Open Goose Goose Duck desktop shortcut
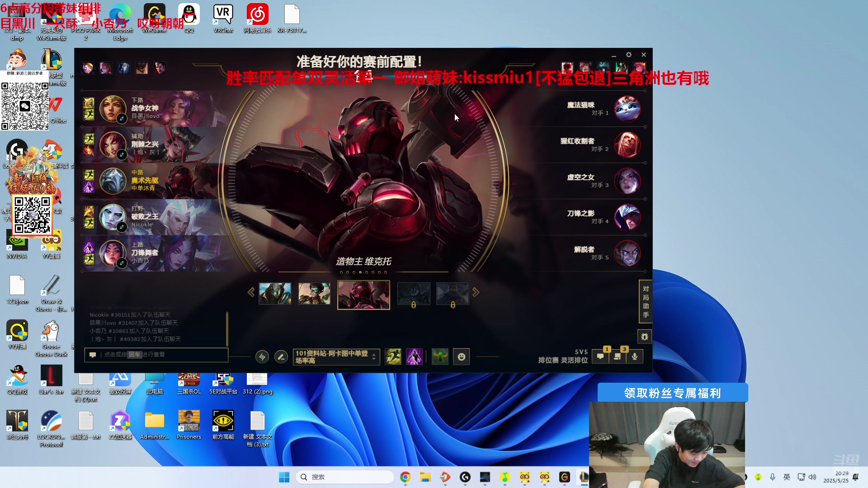Image resolution: width=868 pixels, height=488 pixels. click(52, 339)
